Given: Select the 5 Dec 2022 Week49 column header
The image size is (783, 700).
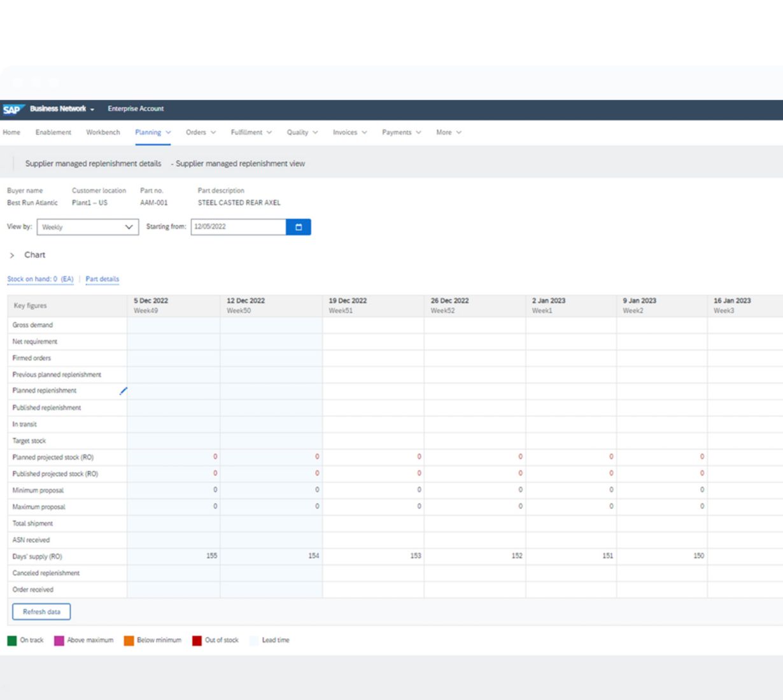Looking at the screenshot, I should [x=173, y=305].
